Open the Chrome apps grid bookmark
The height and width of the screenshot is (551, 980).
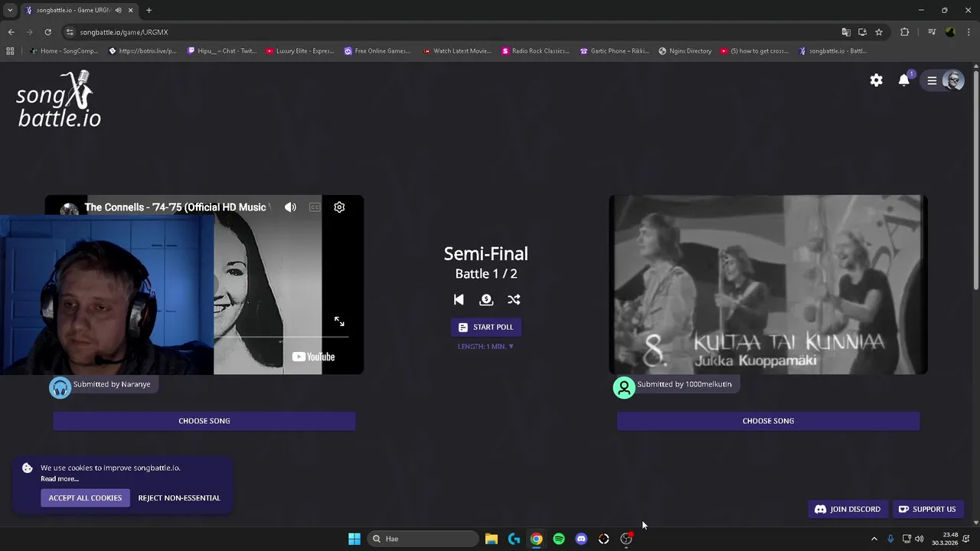pos(10,51)
